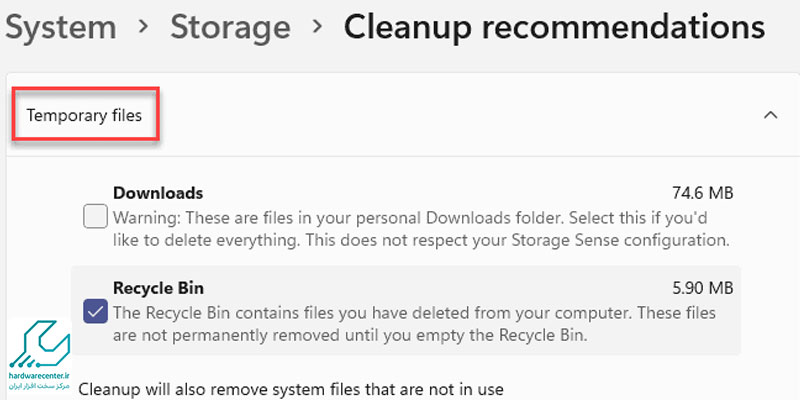Click the hardwarecenter.ir watermark text
This screenshot has width=800, height=400.
(x=39, y=376)
